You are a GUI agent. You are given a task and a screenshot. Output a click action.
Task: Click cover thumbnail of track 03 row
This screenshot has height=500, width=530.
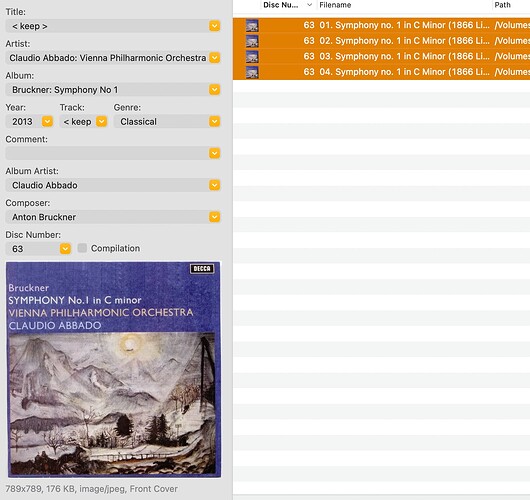click(252, 56)
